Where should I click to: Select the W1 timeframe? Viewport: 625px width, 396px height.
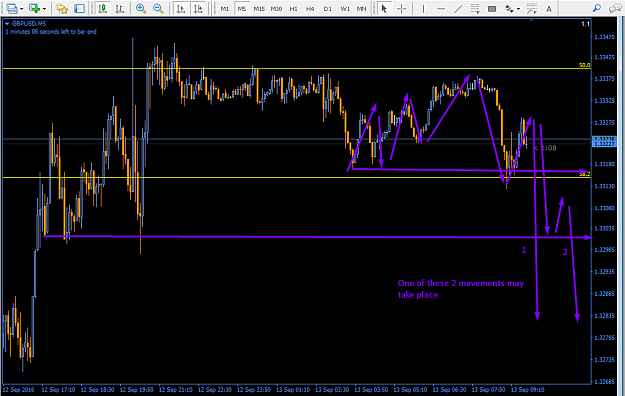point(345,8)
